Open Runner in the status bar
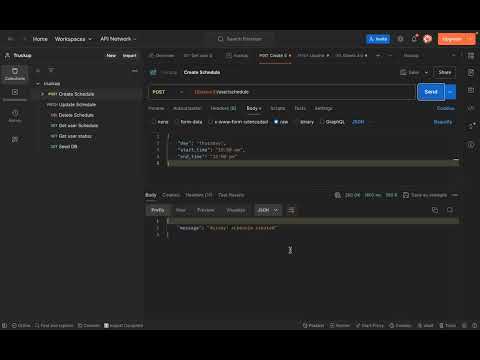The width and height of the screenshot is (480, 360). (x=340, y=325)
